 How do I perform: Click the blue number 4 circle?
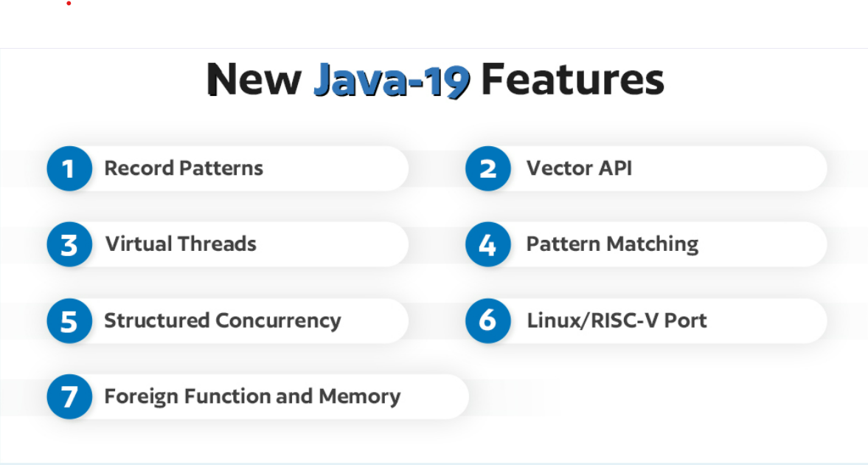click(487, 244)
